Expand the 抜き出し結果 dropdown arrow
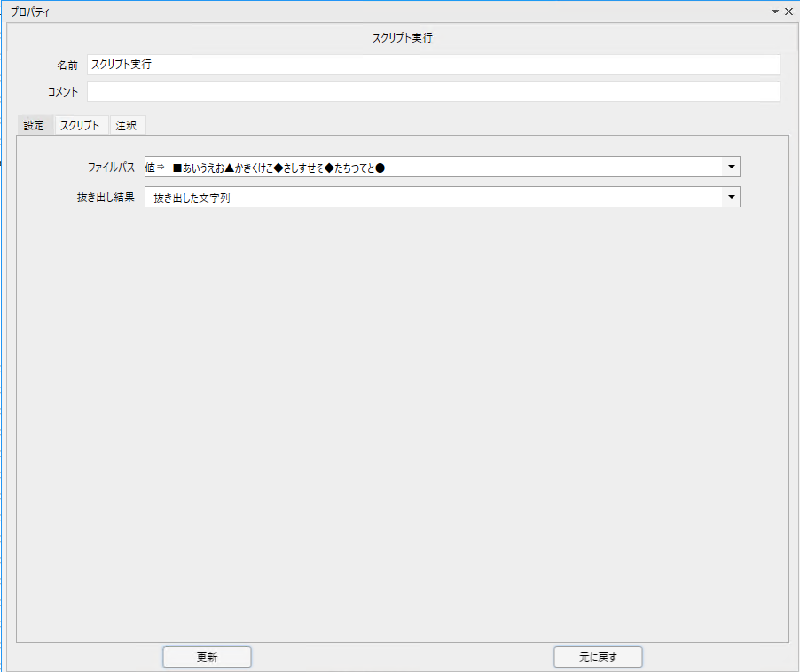The width and height of the screenshot is (800, 672). 731,197
